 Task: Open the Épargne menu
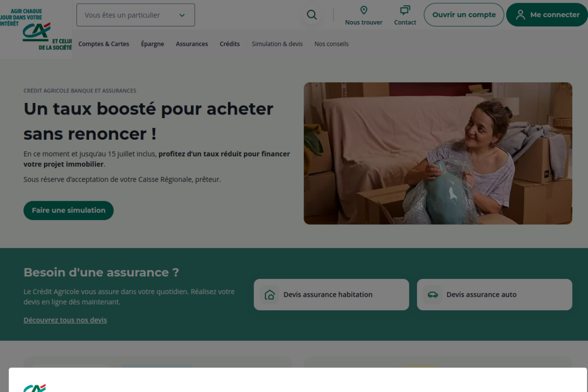pos(153,44)
